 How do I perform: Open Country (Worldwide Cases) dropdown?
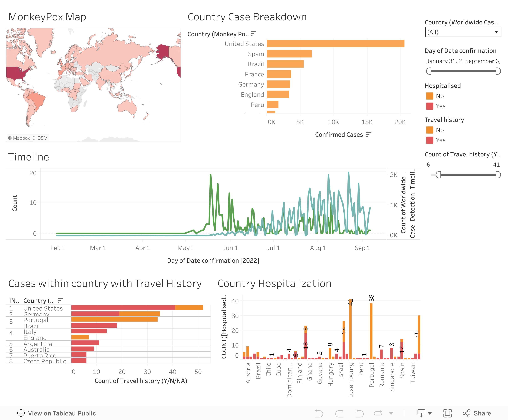[x=463, y=32]
